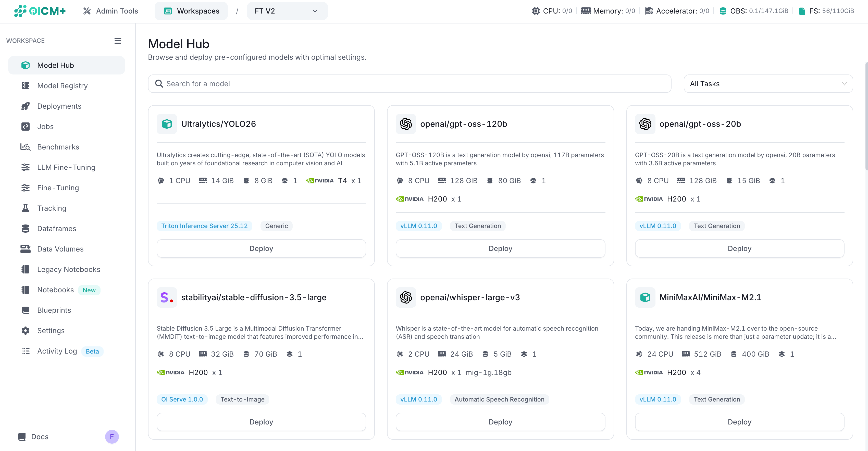Image resolution: width=868 pixels, height=451 pixels.
Task: Click the whisper-large-v3 OpenAI logo
Action: 406,297
